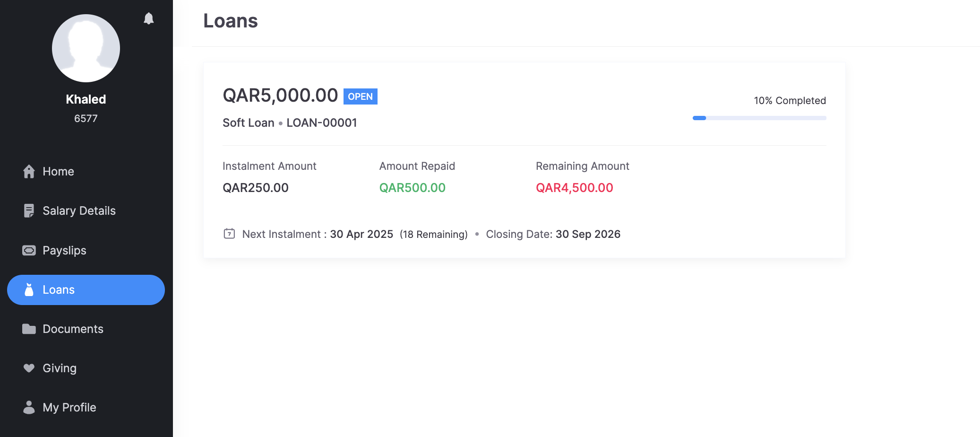Click the Documents folder icon
This screenshot has width=980, height=437.
click(29, 329)
